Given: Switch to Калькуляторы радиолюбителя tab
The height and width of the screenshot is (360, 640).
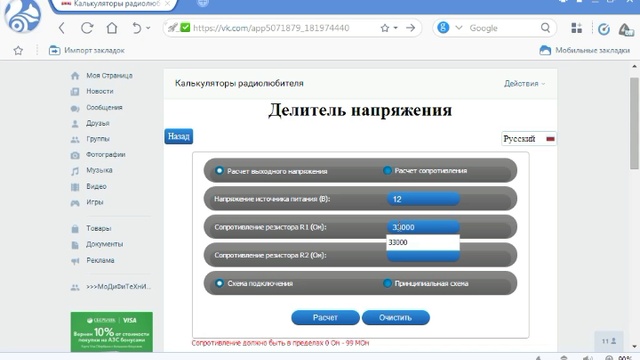Looking at the screenshot, I should 114,4.
